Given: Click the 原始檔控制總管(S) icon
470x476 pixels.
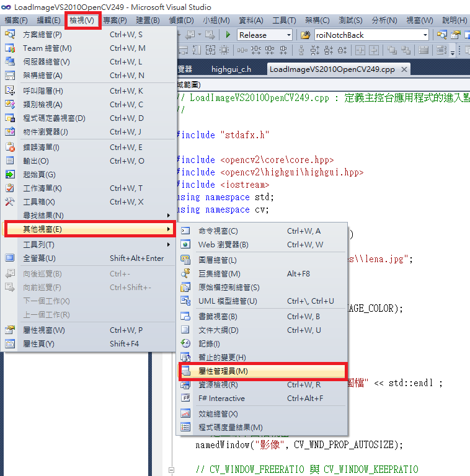Looking at the screenshot, I should [185, 287].
